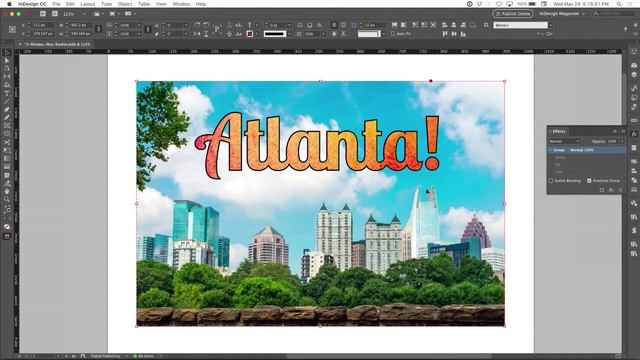Open the zoom level dropdown

coord(84,14)
